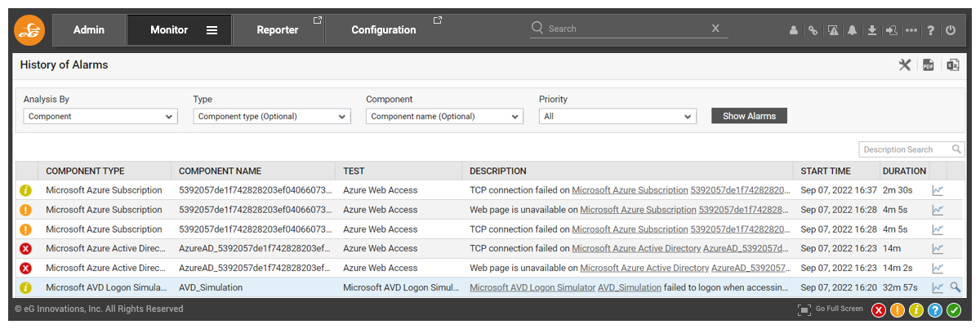Open the Monitor tab
The width and height of the screenshot is (980, 329).
[169, 30]
